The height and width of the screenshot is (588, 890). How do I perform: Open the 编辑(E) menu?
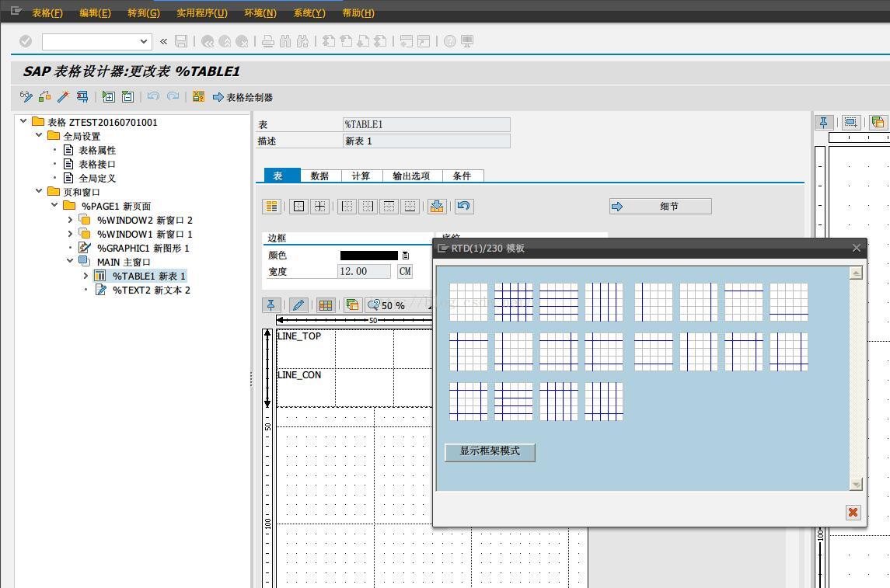[96, 12]
